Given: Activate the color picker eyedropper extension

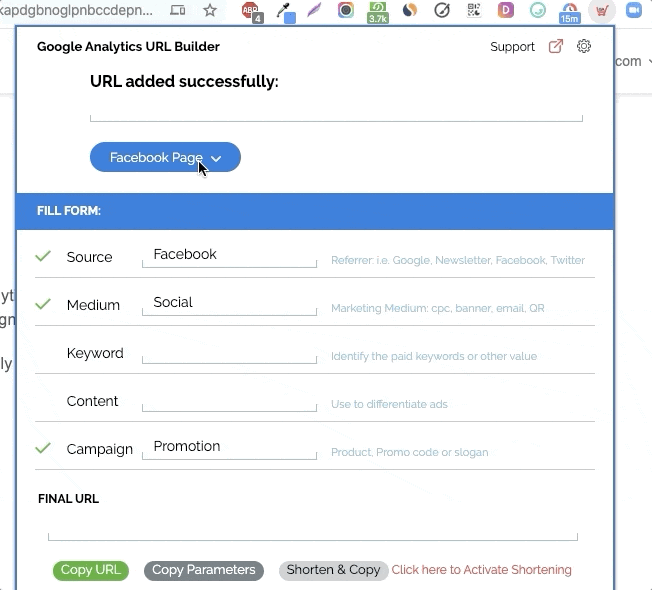Looking at the screenshot, I should click(x=285, y=12).
